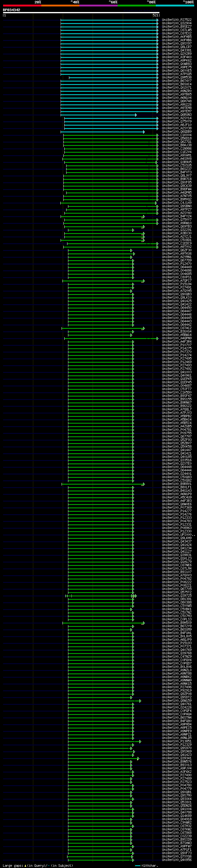This screenshot has height=868, width=197.
Task: Open hit UniRef100_P15193
Action: (x=176, y=643)
